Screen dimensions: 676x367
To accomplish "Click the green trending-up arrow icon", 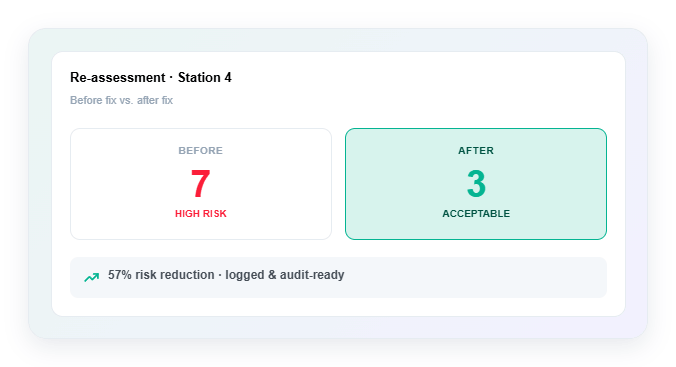I will click(91, 277).
